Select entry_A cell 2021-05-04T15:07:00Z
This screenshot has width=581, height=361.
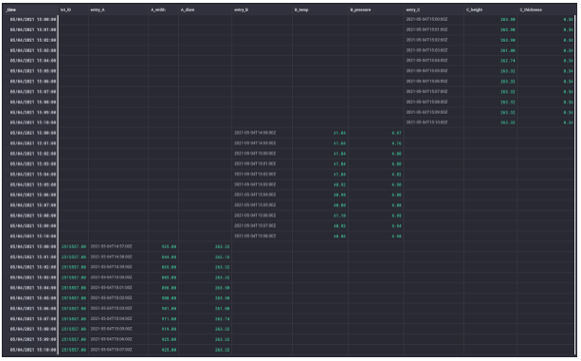coord(111,350)
